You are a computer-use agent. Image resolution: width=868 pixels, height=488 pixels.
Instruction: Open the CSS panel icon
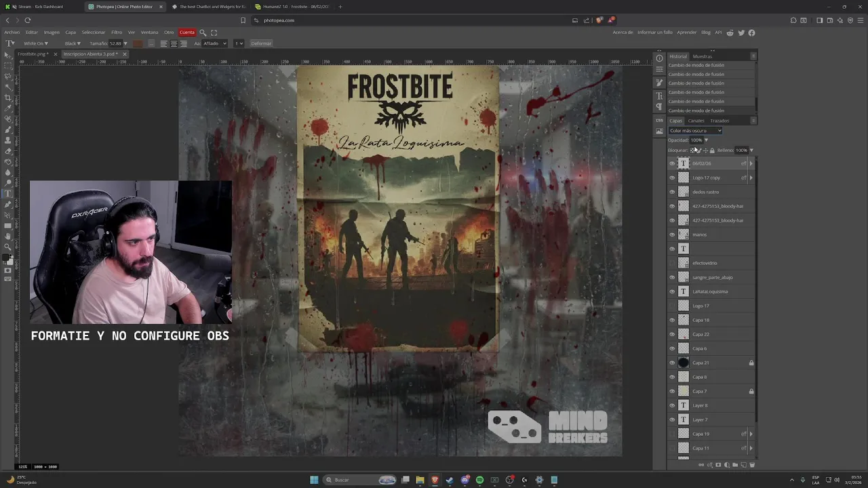coord(659,120)
